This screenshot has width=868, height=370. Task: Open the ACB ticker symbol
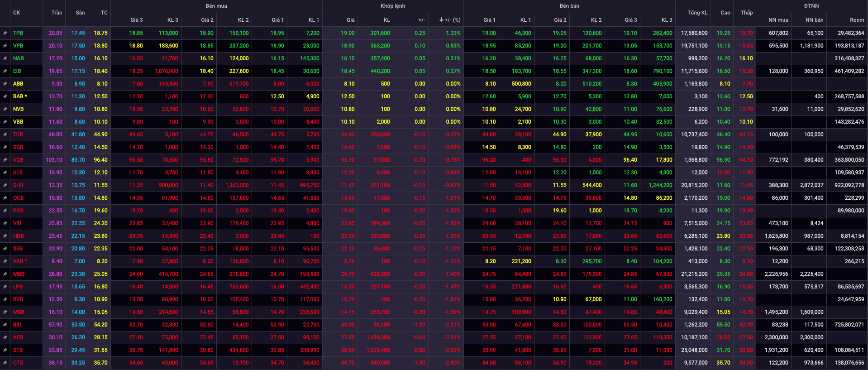click(18, 337)
